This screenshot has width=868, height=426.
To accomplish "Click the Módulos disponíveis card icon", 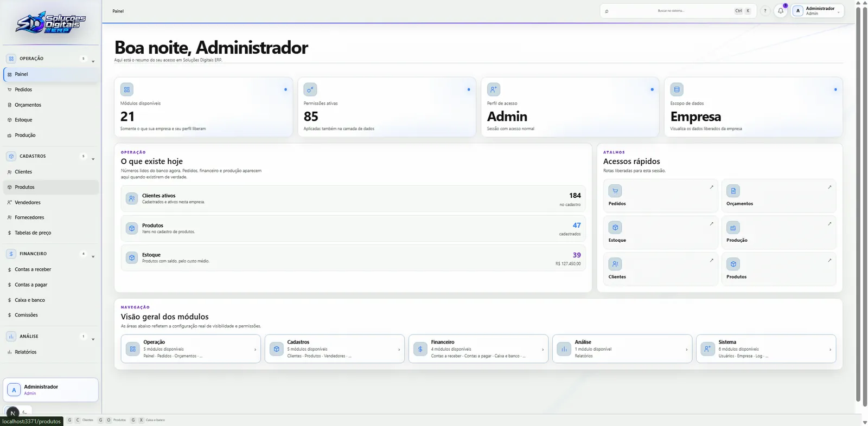I will tap(127, 89).
